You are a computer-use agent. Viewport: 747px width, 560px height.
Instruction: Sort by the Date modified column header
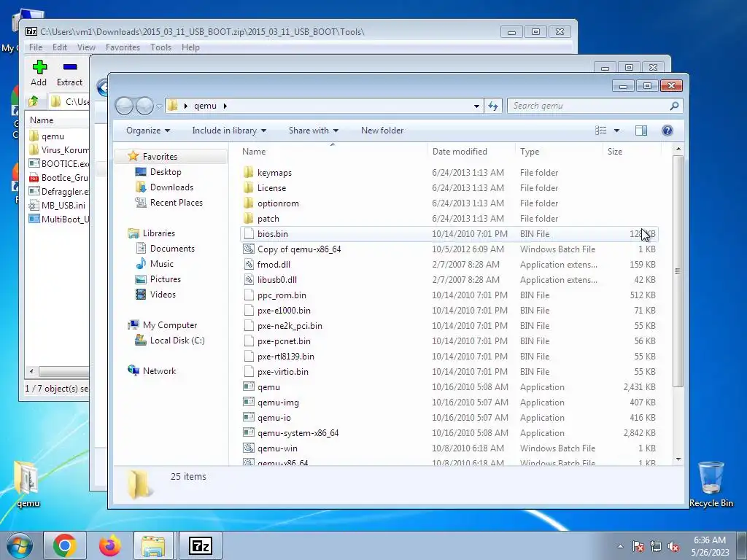[471, 152]
